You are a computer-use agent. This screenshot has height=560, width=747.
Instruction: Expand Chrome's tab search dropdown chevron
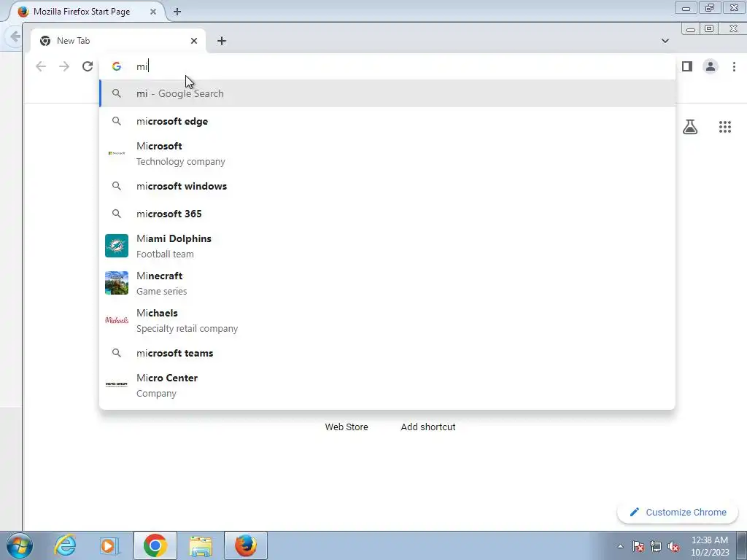point(665,41)
